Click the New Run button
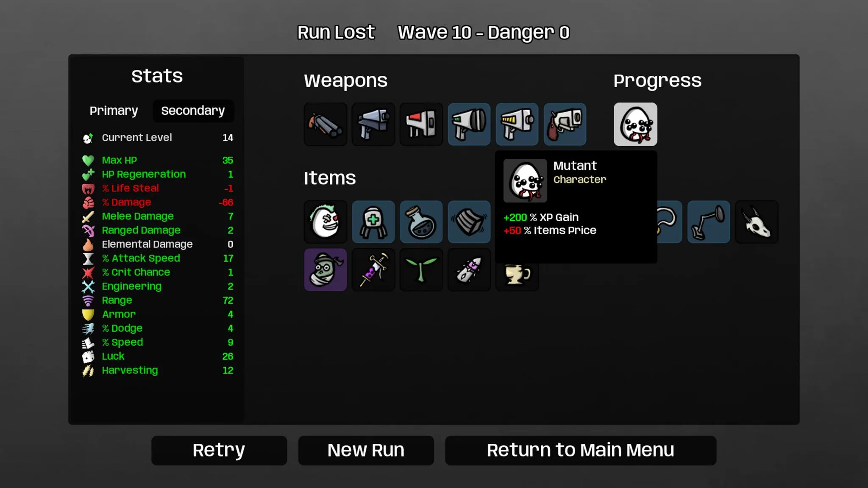The image size is (868, 488). [366, 450]
